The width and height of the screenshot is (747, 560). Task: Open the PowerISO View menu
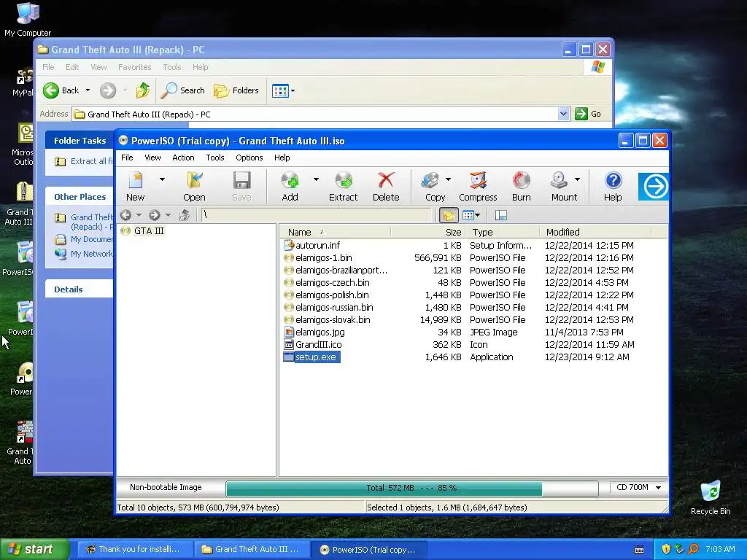pyautogui.click(x=153, y=157)
